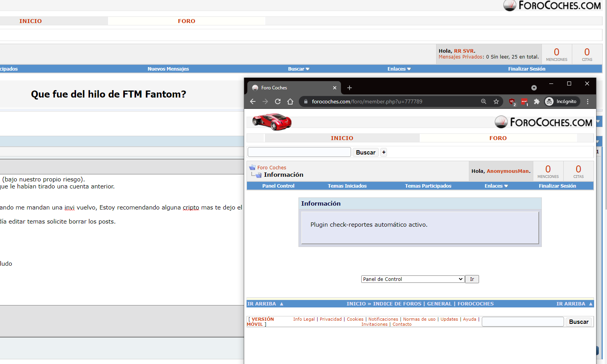Viewport: 607px width, 364px height.
Task: Open INICIO in the background window
Action: (x=30, y=21)
